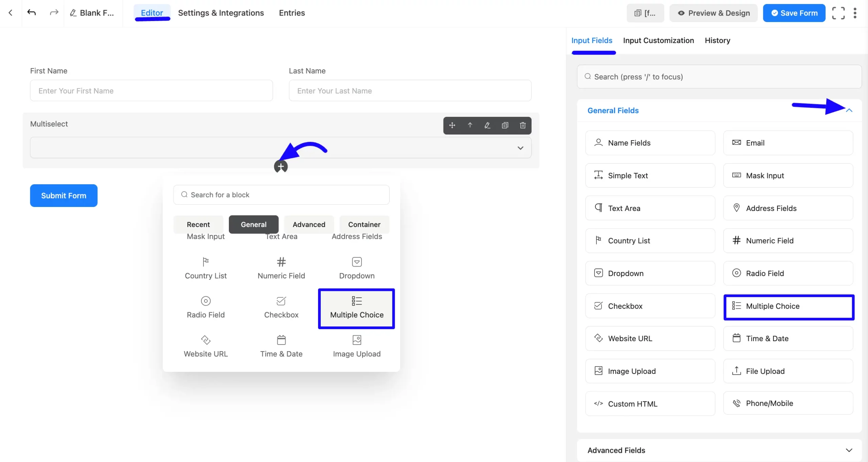Open the three-dot more options menu
Screen dimensions: 868x462
coord(855,13)
